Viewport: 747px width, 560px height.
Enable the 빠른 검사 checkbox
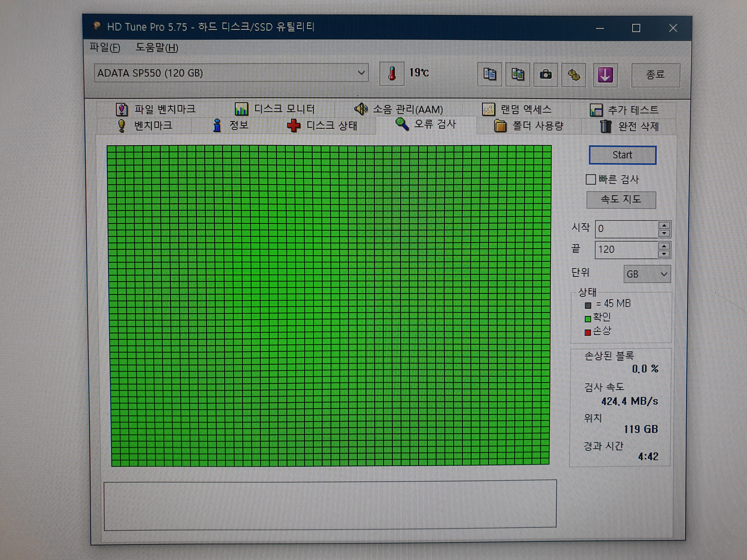[x=591, y=179]
